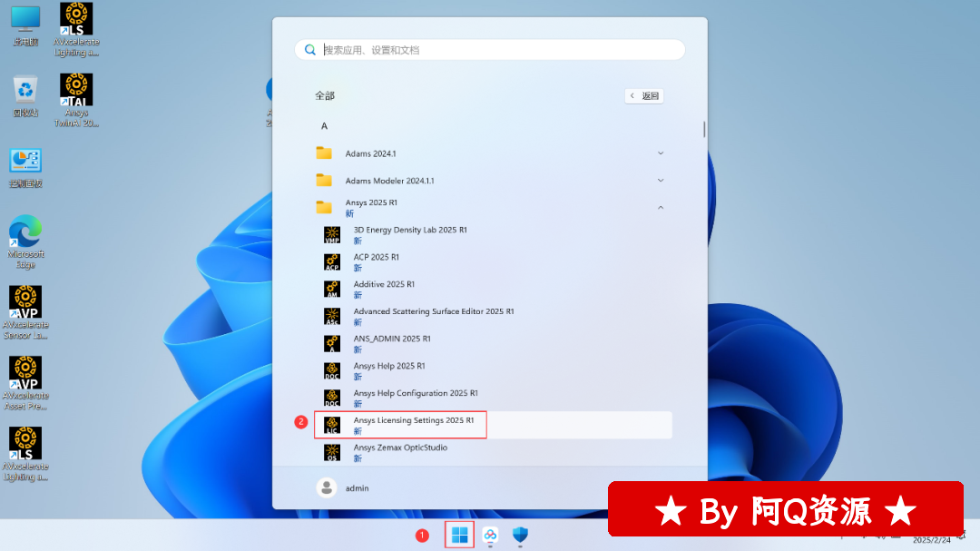Screen dimensions: 980x551
Task: Click the Adams 2024.1 folder icon
Action: coord(324,153)
